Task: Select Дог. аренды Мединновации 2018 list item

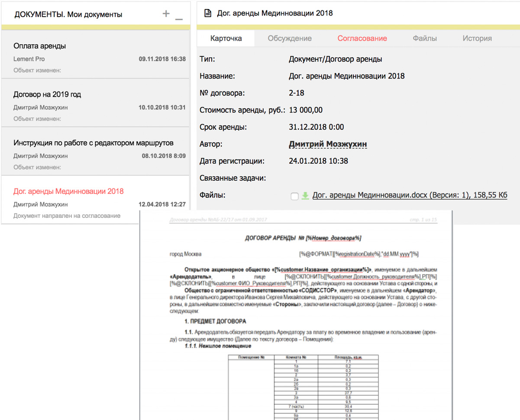Action: pos(68,191)
